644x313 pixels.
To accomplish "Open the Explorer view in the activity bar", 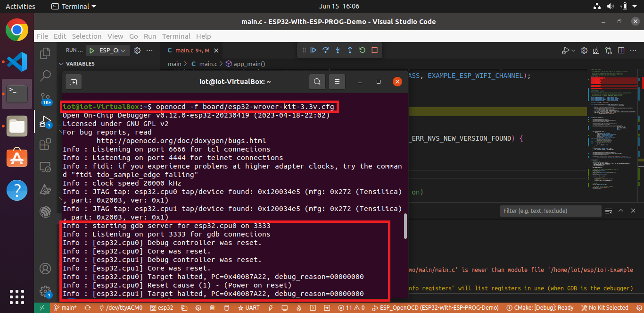I will pyautogui.click(x=45, y=53).
